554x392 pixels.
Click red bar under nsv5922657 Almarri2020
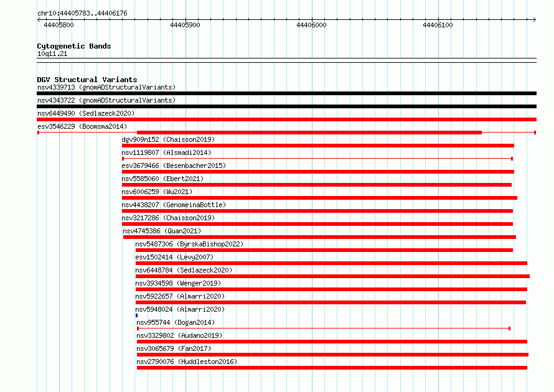click(x=331, y=302)
